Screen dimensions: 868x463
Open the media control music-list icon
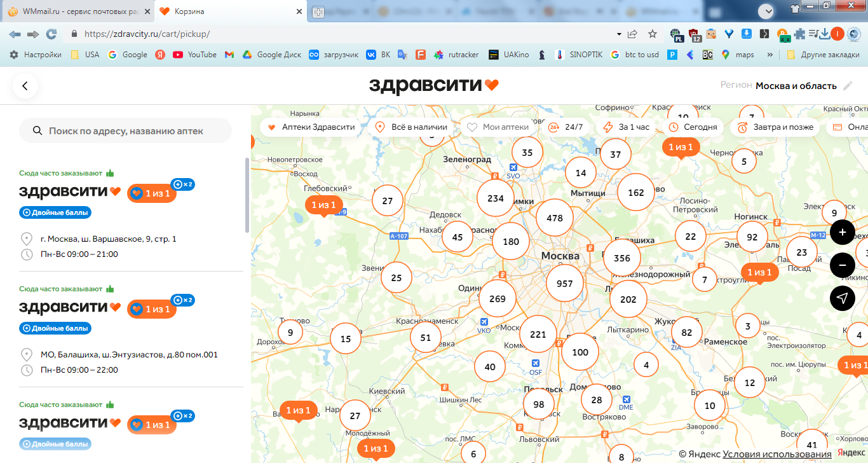[x=813, y=34]
